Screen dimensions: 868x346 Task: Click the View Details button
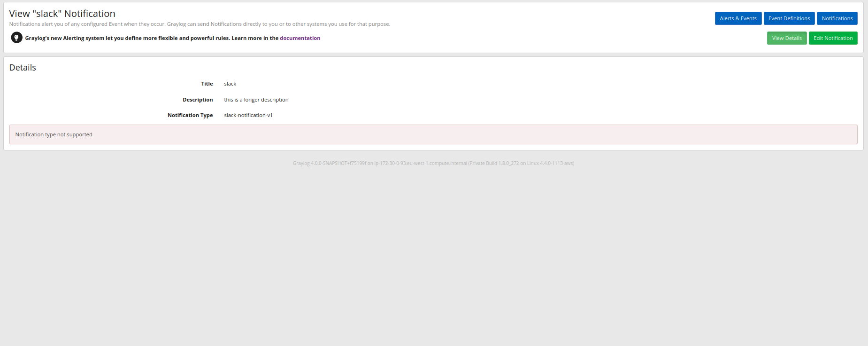787,38
